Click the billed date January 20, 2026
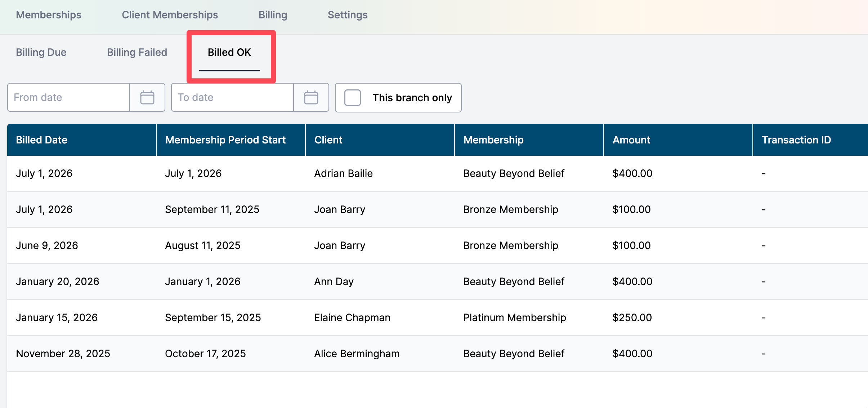This screenshot has height=408, width=868. [58, 281]
